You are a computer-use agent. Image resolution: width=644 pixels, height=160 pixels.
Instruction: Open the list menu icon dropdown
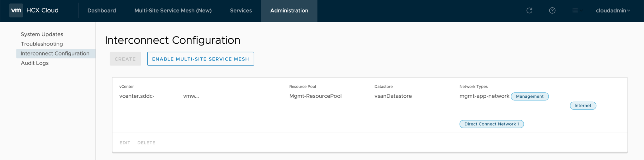[577, 11]
